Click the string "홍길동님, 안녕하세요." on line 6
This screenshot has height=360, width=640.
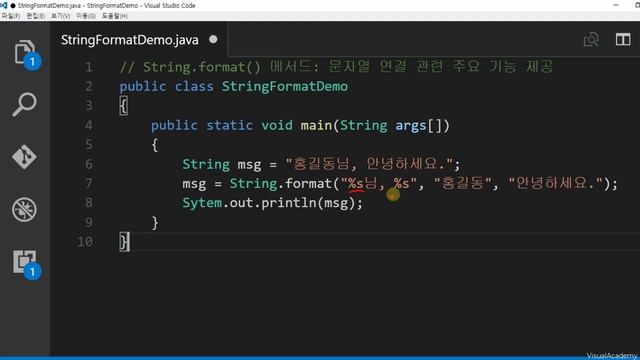369,164
